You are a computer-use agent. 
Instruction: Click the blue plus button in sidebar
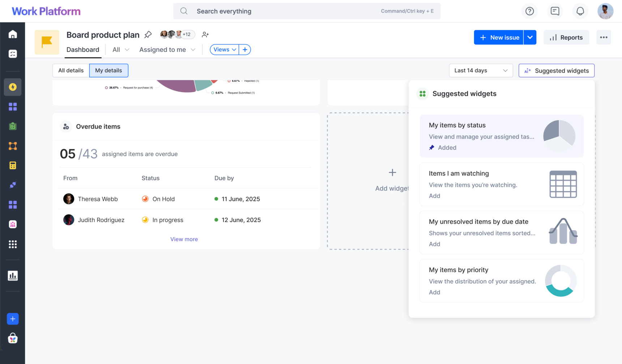click(x=13, y=319)
